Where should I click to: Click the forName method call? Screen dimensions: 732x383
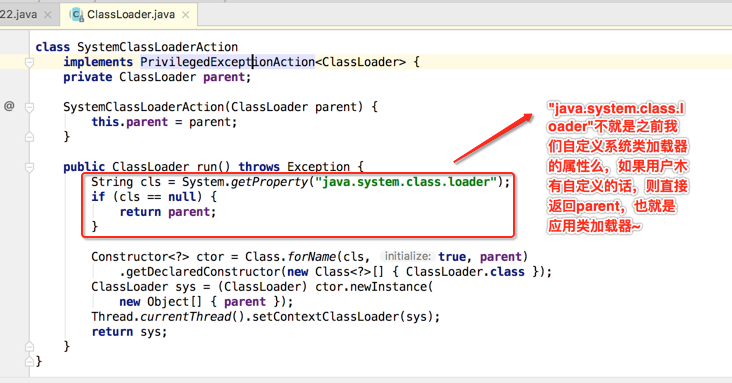(311, 256)
